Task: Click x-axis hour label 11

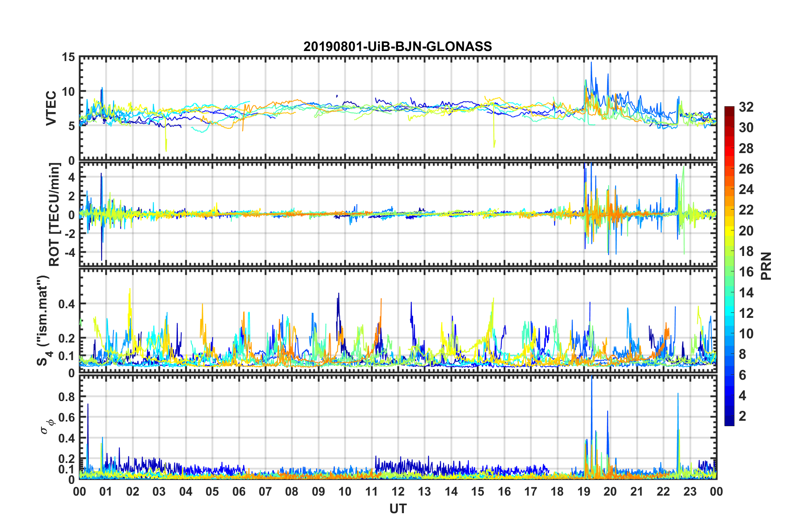Action: click(372, 491)
